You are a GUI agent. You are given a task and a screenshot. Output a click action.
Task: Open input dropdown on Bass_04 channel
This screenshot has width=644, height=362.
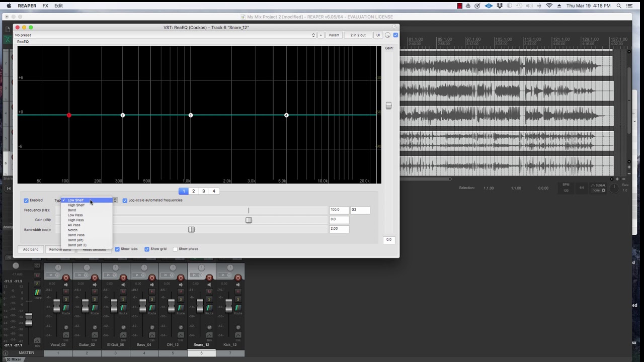point(138,275)
